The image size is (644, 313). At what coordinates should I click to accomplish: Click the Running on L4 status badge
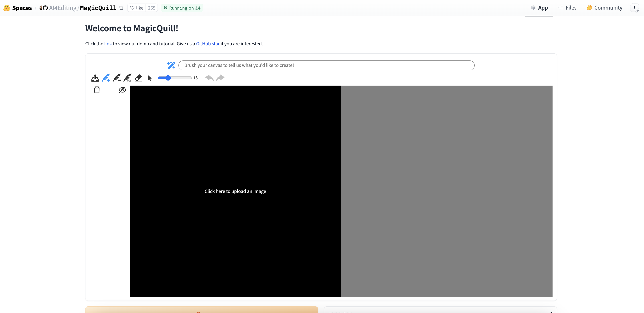point(182,8)
